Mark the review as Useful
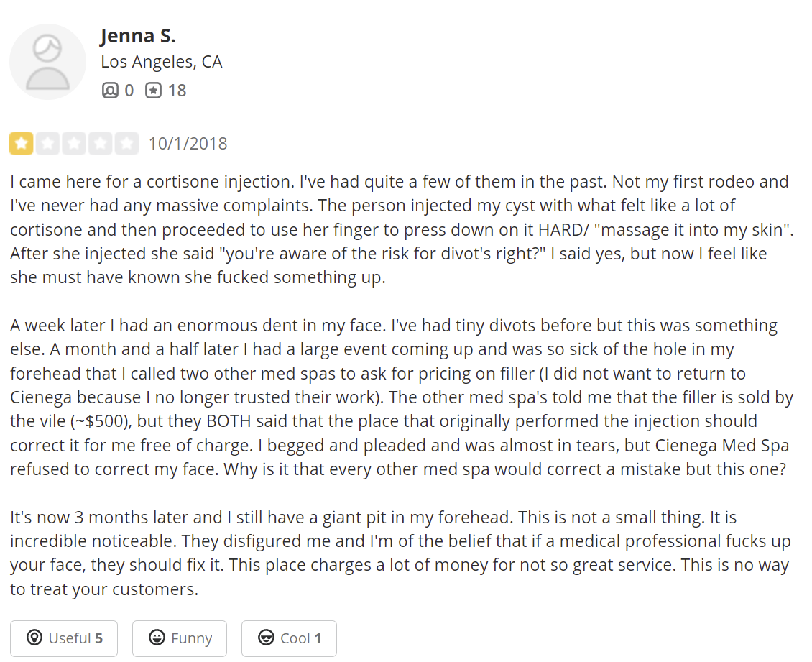The width and height of the screenshot is (812, 662). coord(64,638)
